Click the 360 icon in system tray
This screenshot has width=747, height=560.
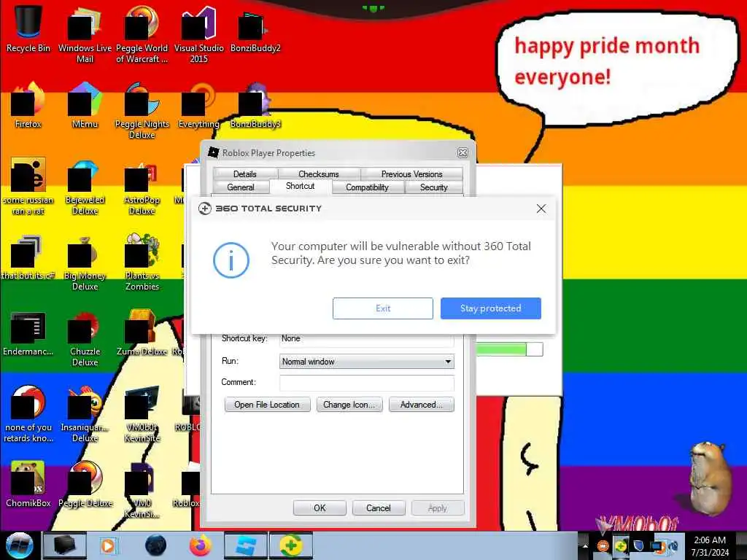click(x=620, y=545)
